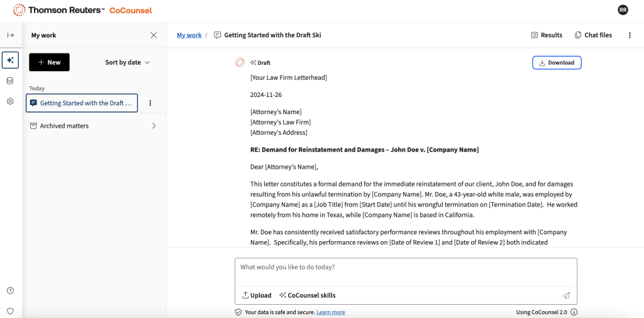Screen dimensions: 644x318
Task: Close the My work panel
Action: point(153,35)
